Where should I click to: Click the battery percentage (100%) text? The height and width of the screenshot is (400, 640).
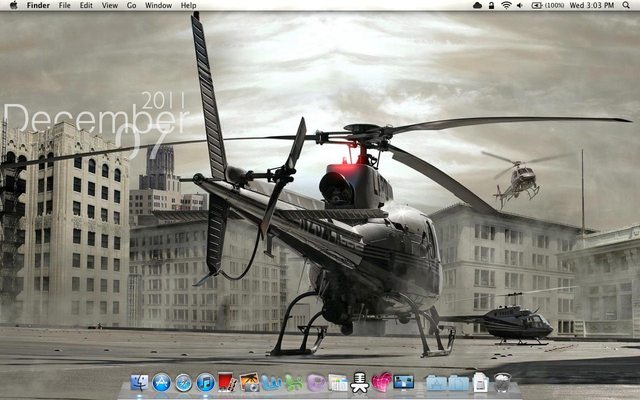pyautogui.click(x=554, y=5)
